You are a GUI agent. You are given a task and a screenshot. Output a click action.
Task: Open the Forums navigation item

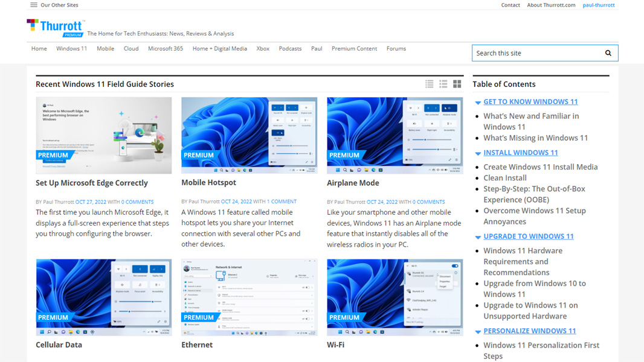(396, 49)
